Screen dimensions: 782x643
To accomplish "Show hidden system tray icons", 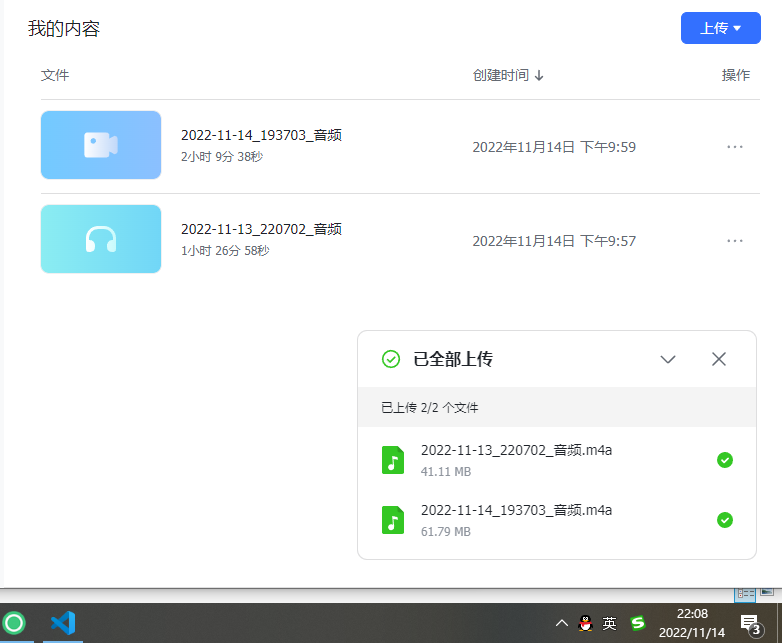I will point(562,623).
